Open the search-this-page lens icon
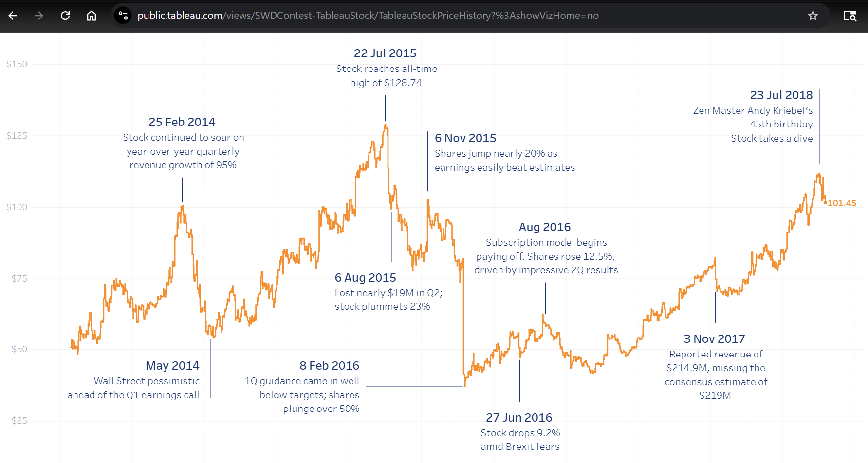This screenshot has width=868, height=463. point(850,16)
